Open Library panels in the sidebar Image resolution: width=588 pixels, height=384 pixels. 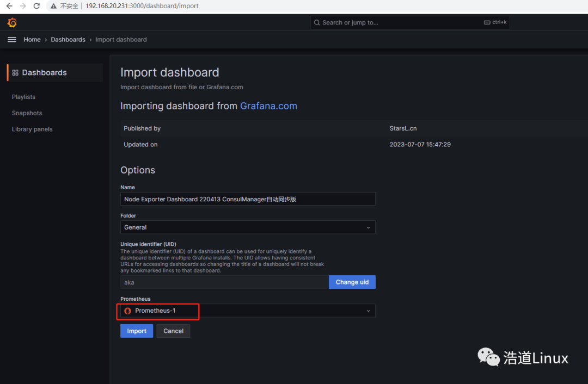[x=32, y=129]
